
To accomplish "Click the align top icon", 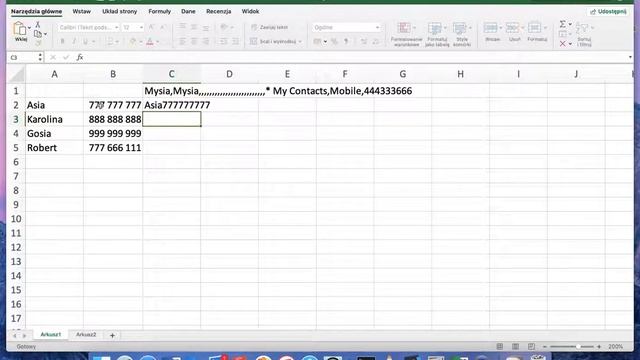I will [x=182, y=27].
